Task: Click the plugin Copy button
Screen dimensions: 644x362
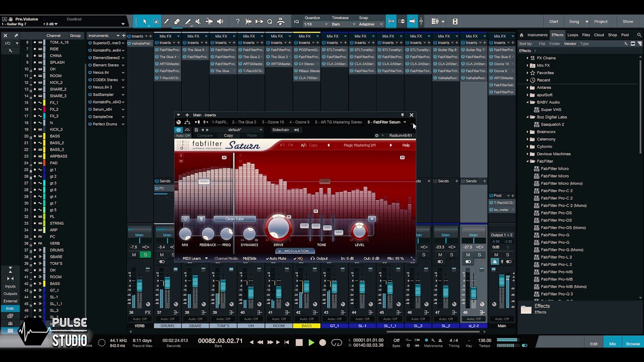Action: click(x=228, y=136)
